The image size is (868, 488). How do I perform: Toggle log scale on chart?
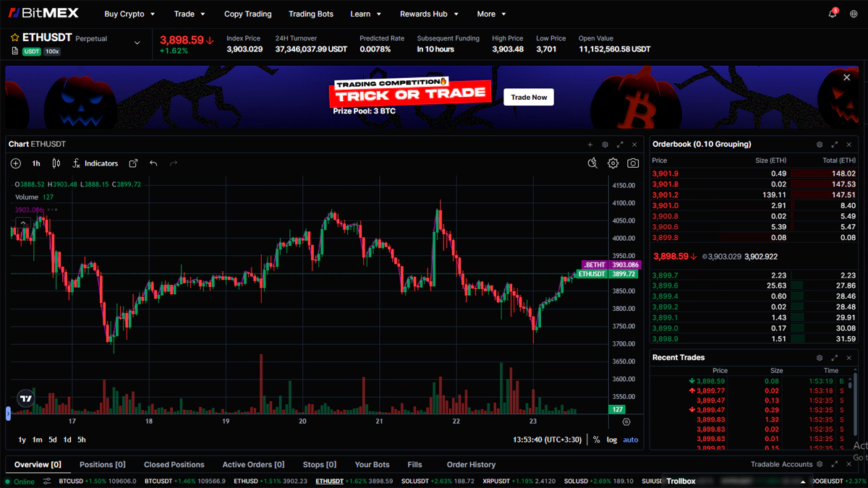(612, 440)
